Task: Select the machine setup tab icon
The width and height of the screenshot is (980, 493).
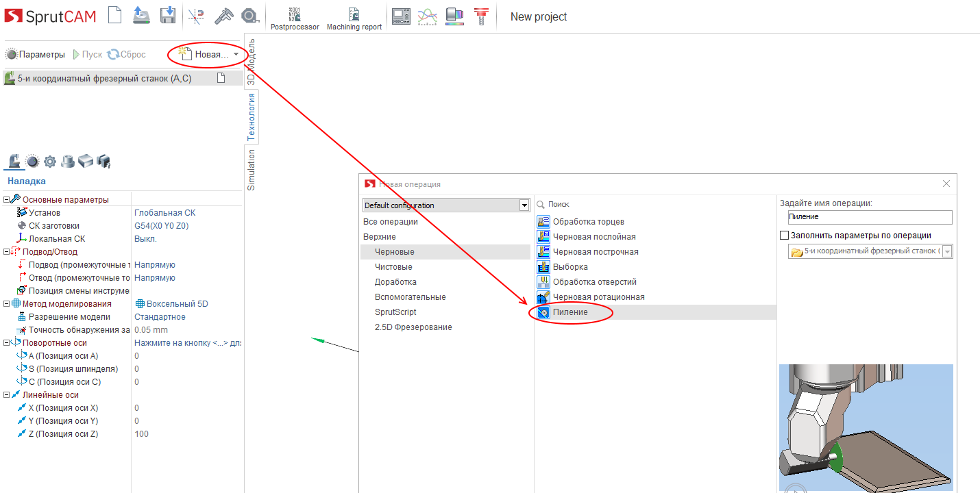Action: click(13, 161)
